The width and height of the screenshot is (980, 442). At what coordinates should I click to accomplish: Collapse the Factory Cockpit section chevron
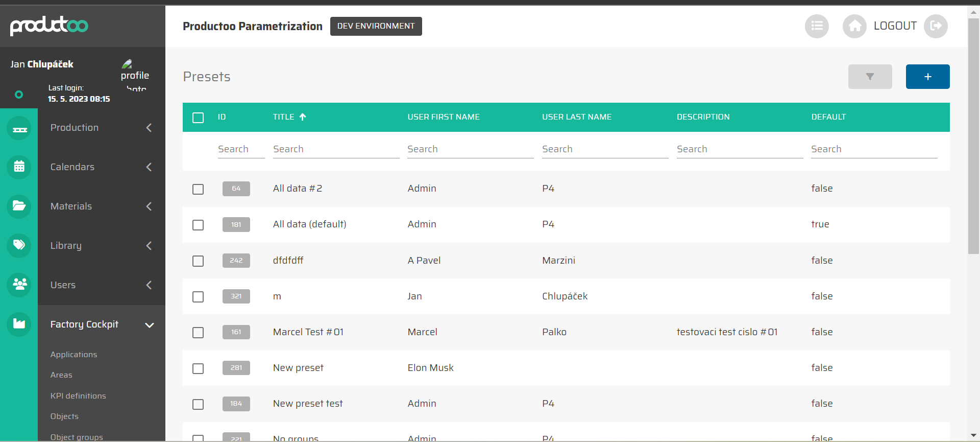tap(149, 325)
